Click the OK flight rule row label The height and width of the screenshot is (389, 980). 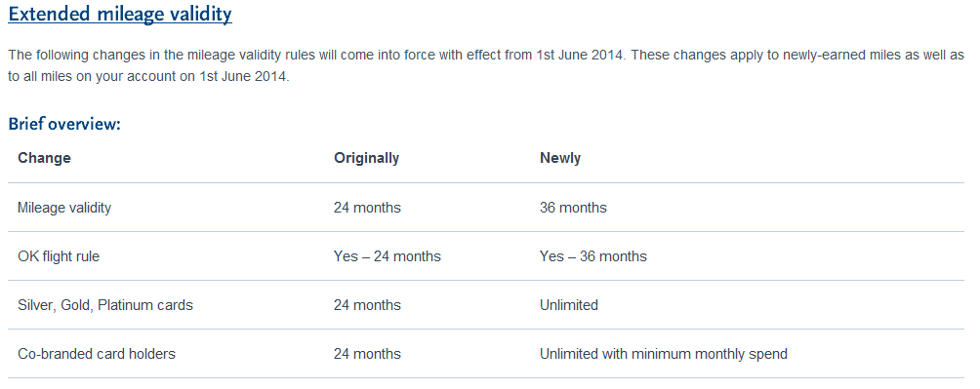pos(59,256)
